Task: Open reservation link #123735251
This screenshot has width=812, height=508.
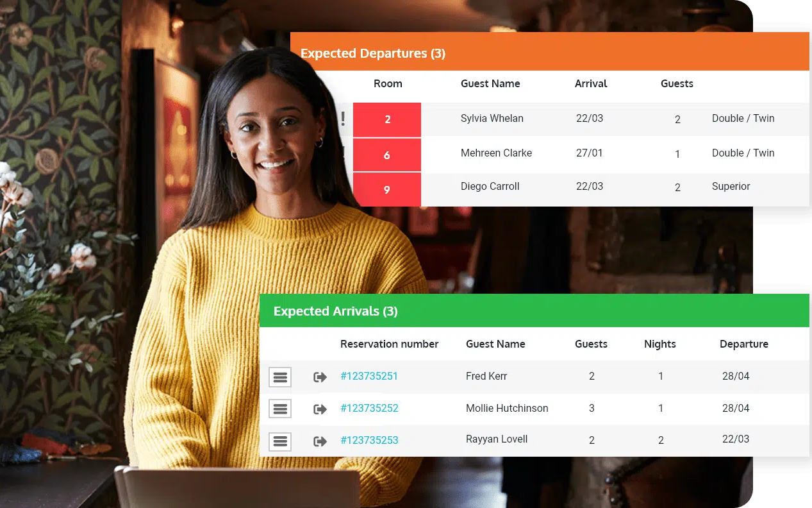Action: click(x=369, y=377)
